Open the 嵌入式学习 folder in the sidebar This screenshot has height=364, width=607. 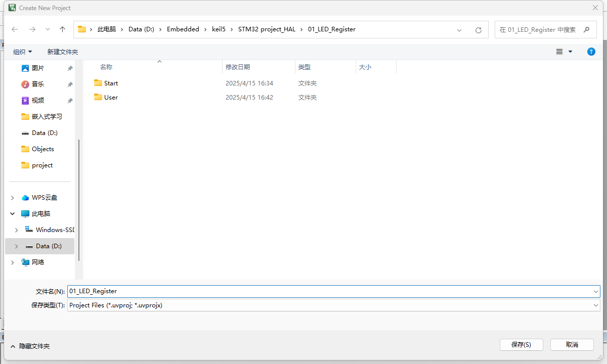pyautogui.click(x=42, y=116)
